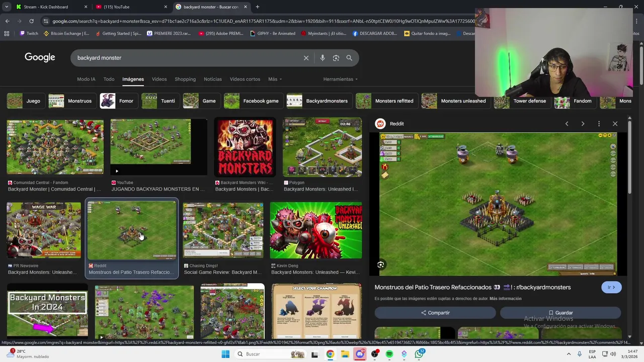Click the Compartir share button
This screenshot has height=362, width=644.
click(x=435, y=313)
